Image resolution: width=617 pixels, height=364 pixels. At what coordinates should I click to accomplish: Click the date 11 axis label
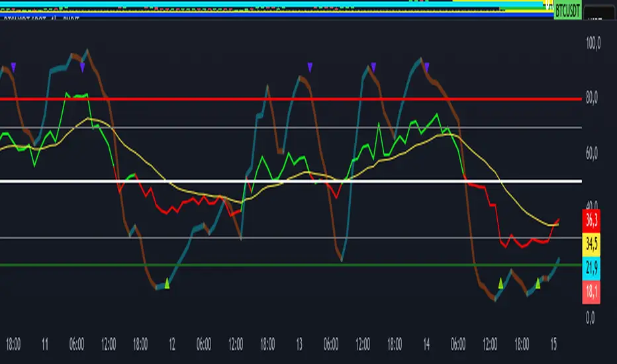tap(44, 344)
